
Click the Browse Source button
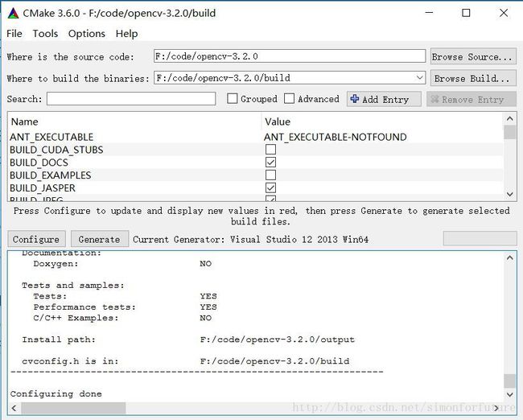473,56
